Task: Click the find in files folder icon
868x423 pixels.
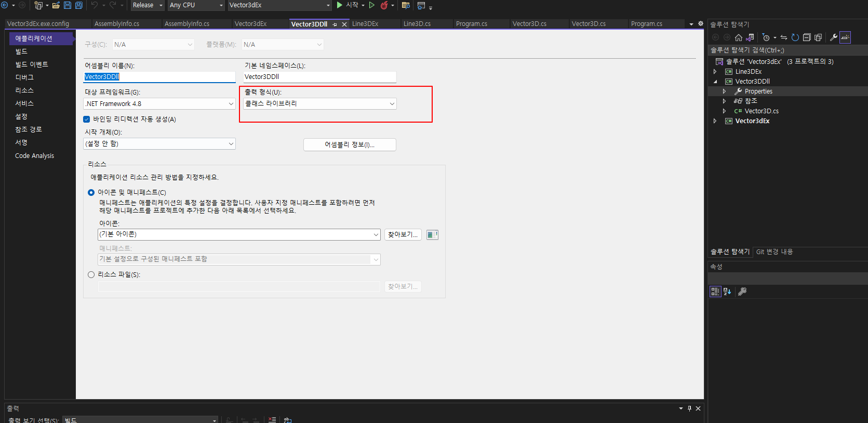Action: pyautogui.click(x=406, y=5)
